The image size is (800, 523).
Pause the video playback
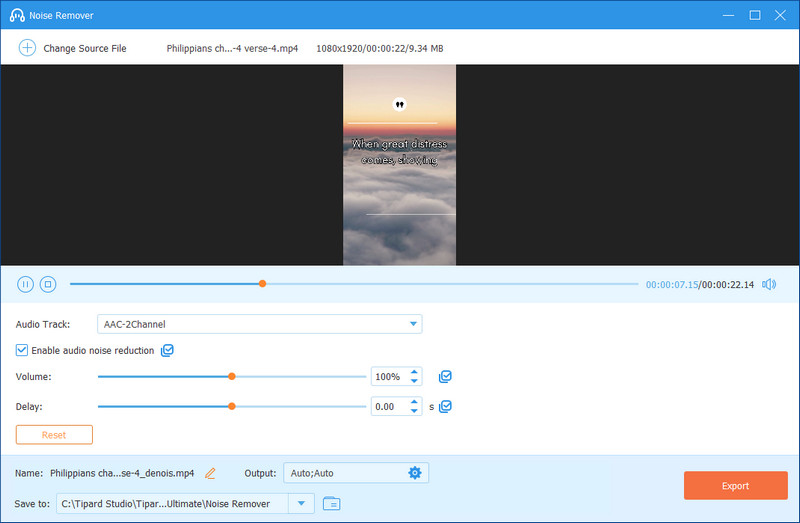click(x=26, y=284)
